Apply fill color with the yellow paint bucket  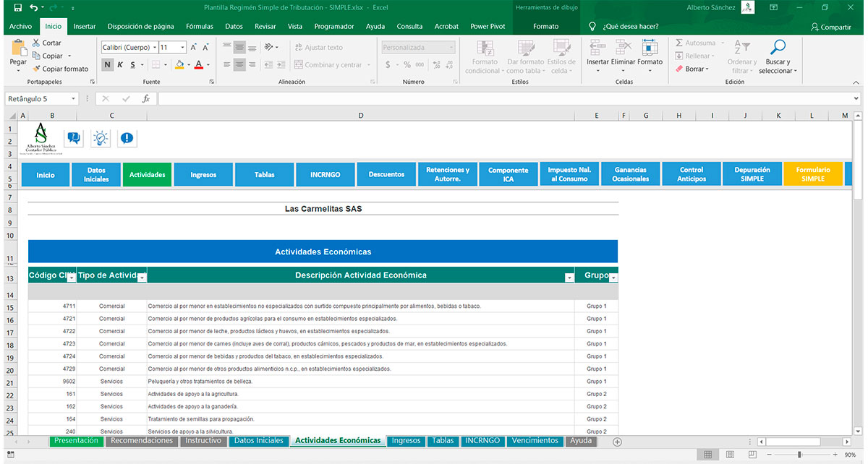[x=179, y=64]
